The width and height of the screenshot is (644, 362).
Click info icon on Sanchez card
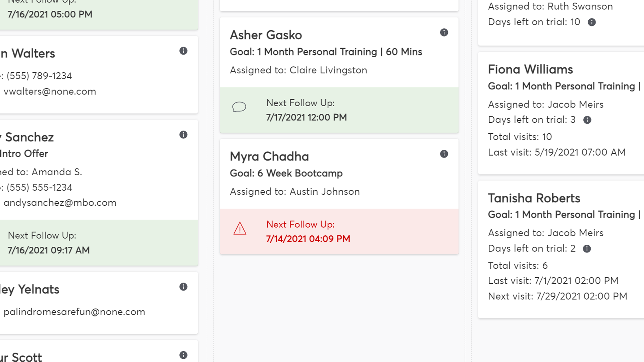tap(183, 135)
